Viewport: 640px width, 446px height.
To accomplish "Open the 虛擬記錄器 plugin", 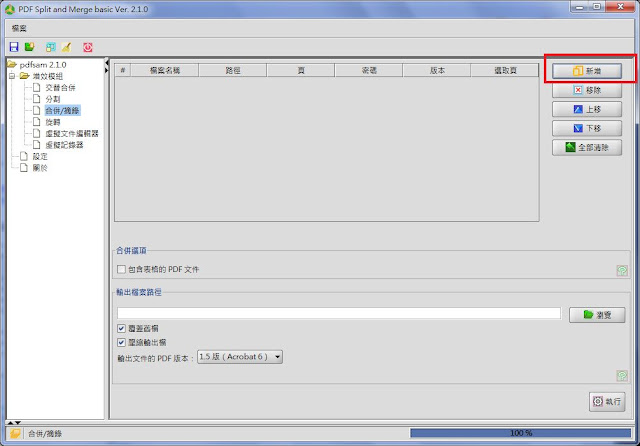I will (64, 144).
